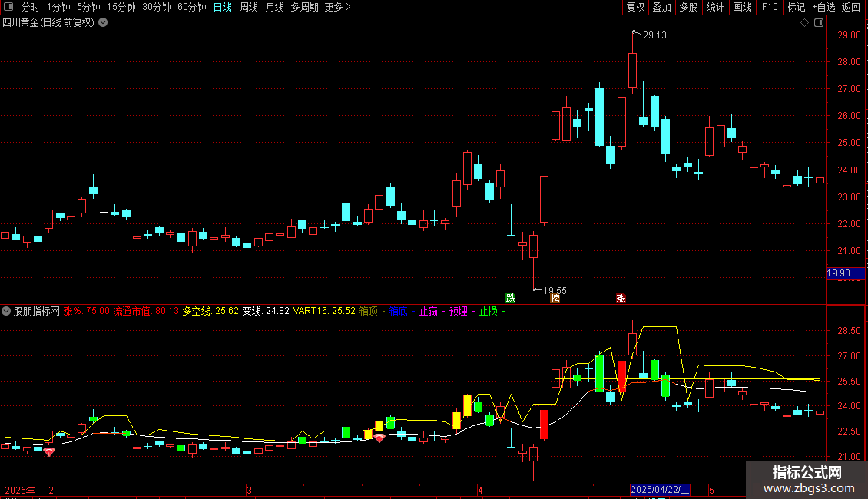
Task: Switch to 月线 monthly chart
Action: coord(274,7)
